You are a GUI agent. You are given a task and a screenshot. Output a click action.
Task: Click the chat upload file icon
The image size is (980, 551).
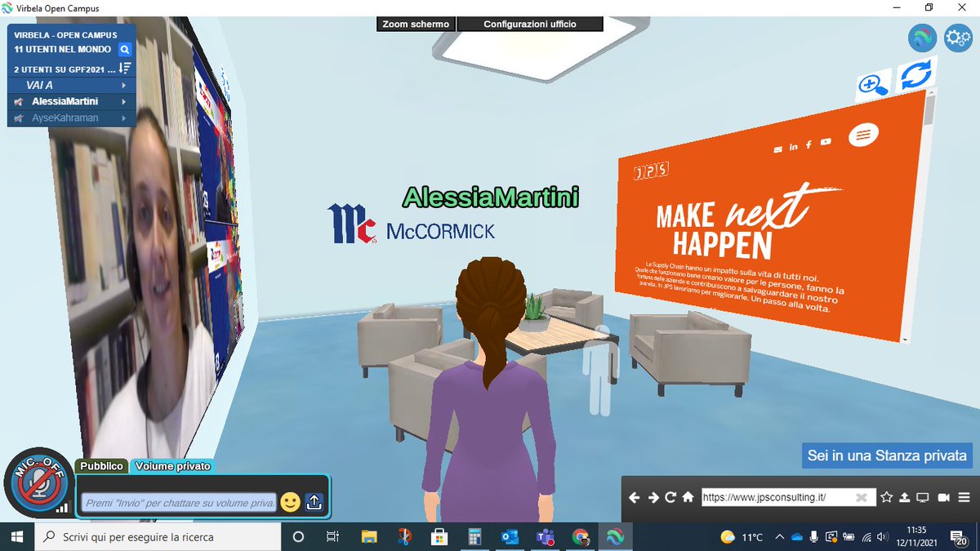click(314, 502)
